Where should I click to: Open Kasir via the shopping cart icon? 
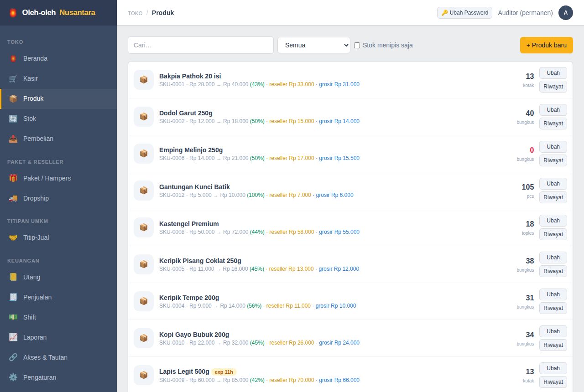(13, 78)
